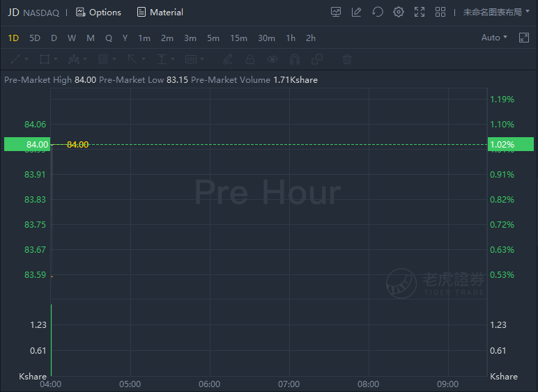Delete drawings with the trash icon

[347, 59]
